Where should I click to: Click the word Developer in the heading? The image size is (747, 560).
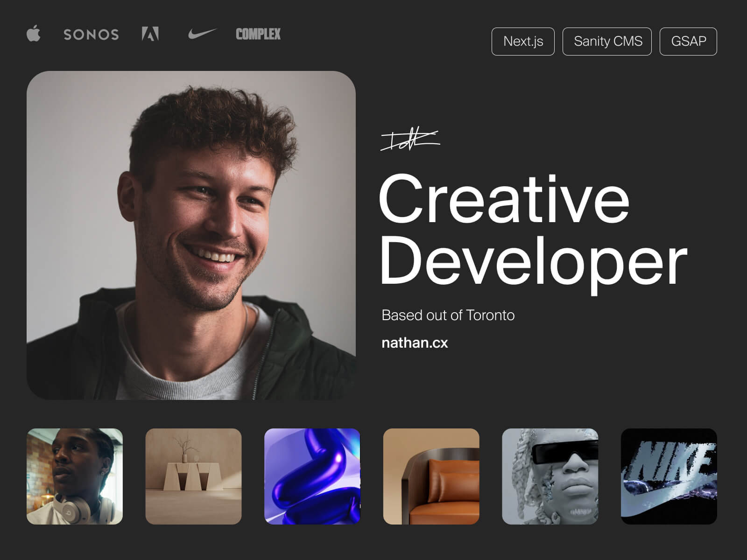(x=534, y=260)
